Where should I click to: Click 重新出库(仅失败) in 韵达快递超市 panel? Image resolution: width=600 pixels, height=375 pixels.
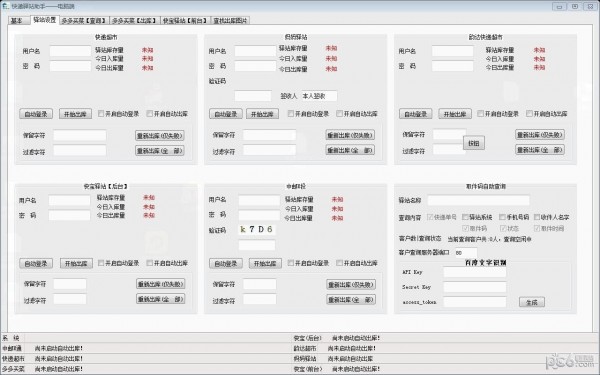(540, 135)
